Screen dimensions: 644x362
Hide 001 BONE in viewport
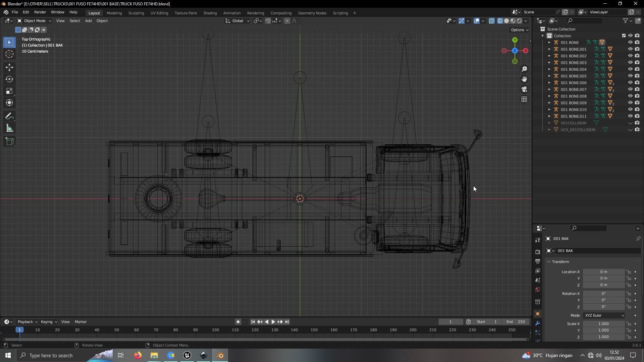pyautogui.click(x=630, y=43)
